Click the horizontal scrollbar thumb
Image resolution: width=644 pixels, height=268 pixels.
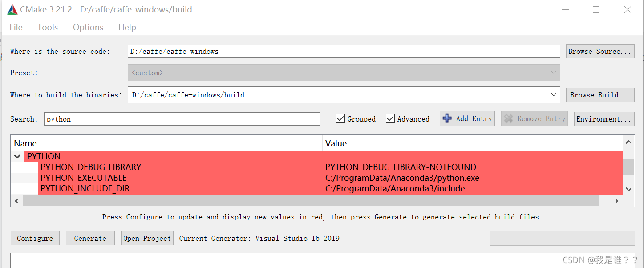click(x=311, y=201)
